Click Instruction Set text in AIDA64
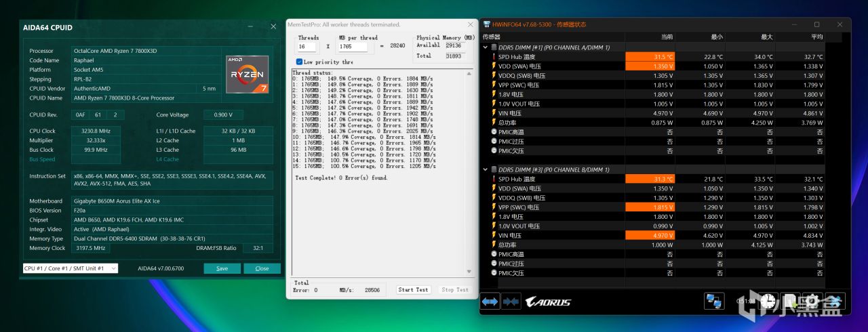This screenshot has width=868, height=332. point(172,180)
